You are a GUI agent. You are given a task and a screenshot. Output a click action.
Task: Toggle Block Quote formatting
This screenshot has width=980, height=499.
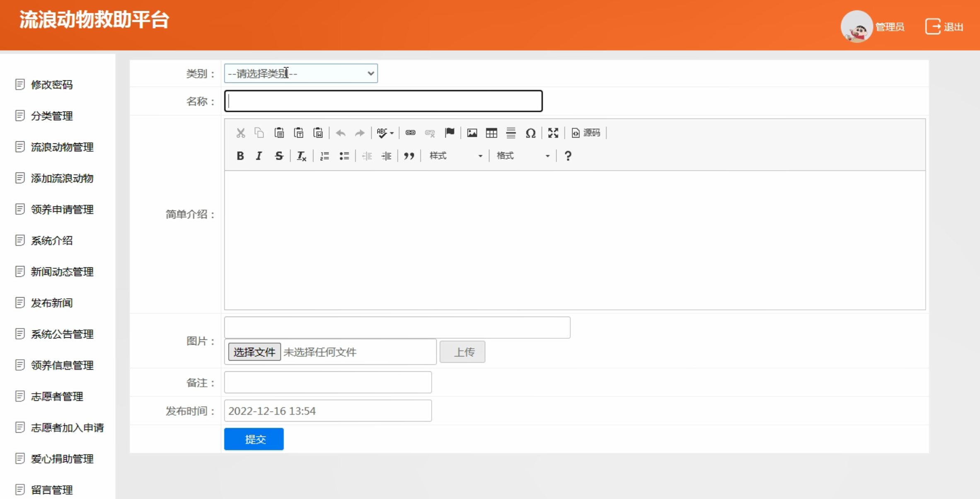(409, 156)
